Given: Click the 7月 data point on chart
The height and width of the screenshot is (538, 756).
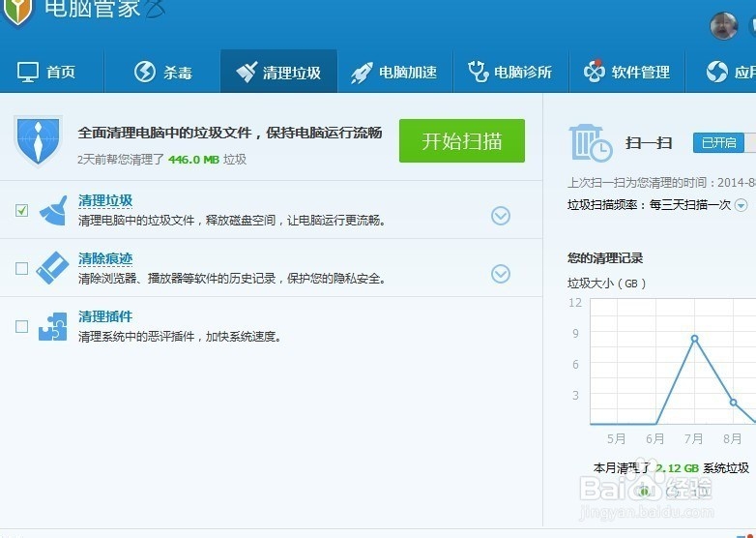Looking at the screenshot, I should coord(695,339).
